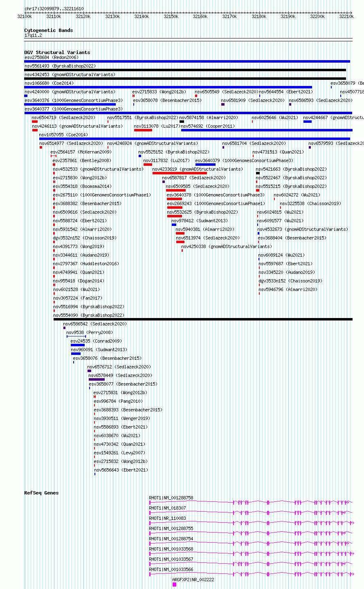Select esv996784 (Pang2010) label
The width and height of the screenshot is (364, 589).
[x=118, y=401]
